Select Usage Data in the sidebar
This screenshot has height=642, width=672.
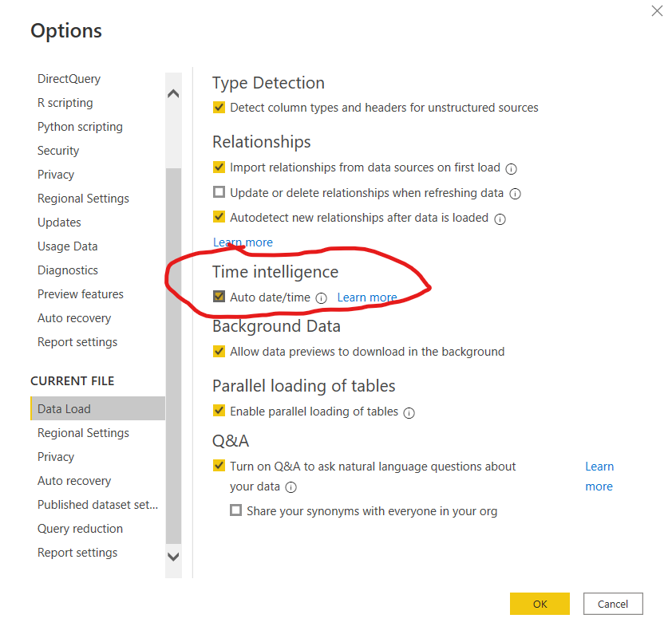tap(68, 246)
